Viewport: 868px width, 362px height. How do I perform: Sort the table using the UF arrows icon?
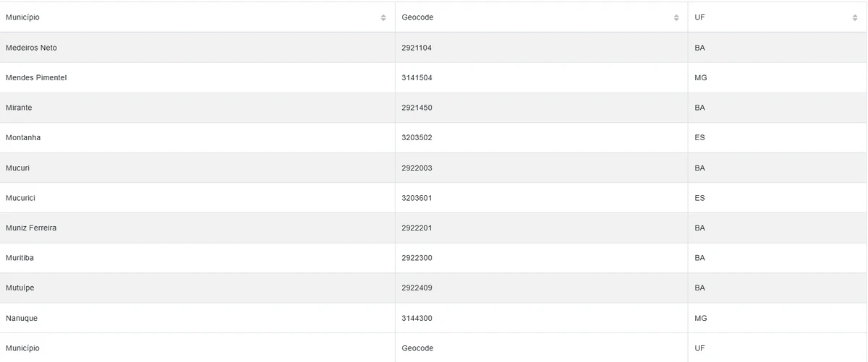855,17
